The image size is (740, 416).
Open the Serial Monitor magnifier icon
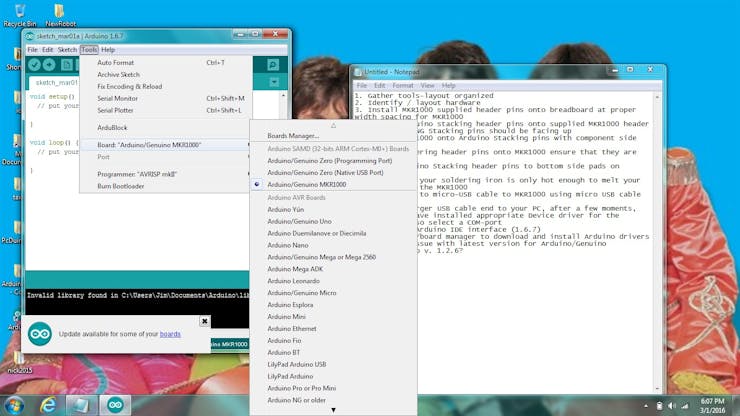pyautogui.click(x=273, y=65)
